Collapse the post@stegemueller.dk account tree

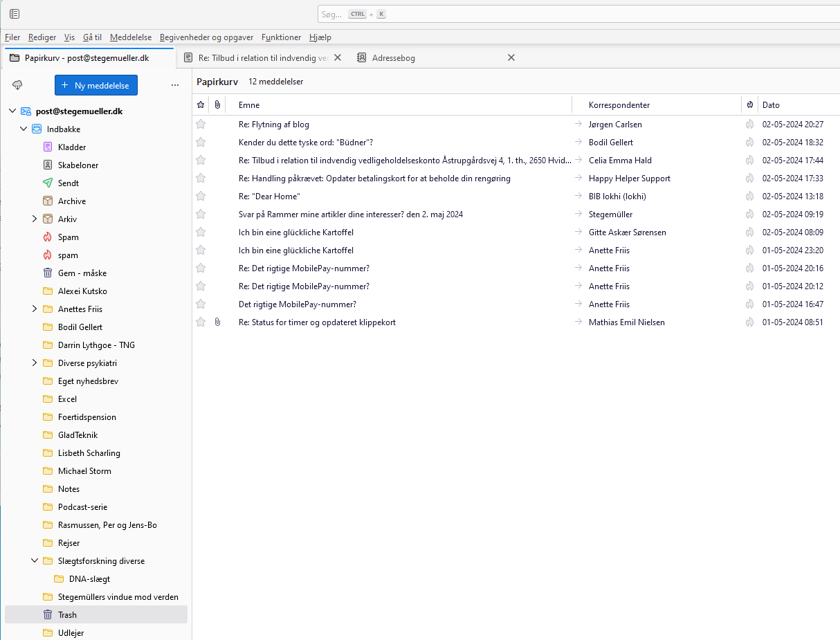click(12, 111)
